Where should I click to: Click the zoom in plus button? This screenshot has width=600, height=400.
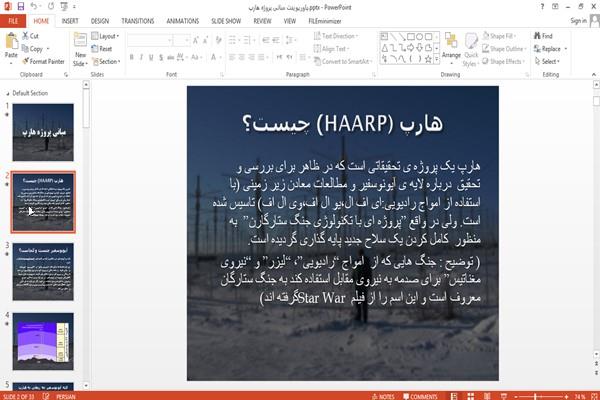pyautogui.click(x=566, y=396)
